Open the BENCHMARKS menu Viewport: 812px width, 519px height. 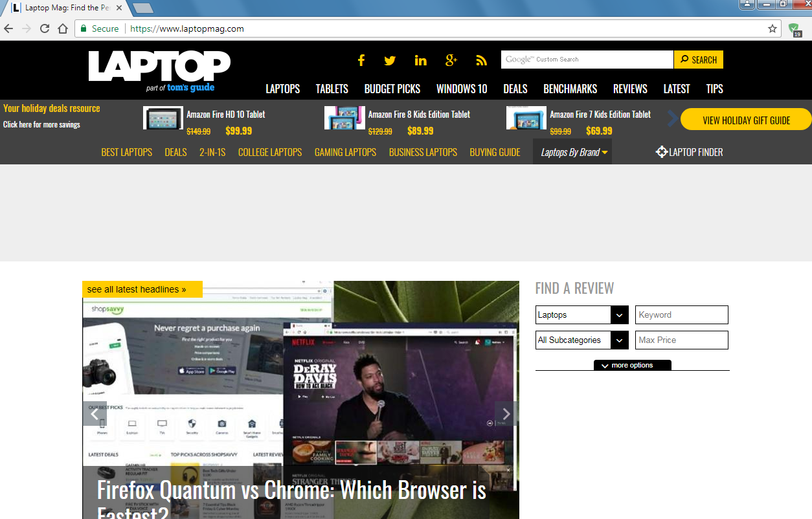(570, 89)
